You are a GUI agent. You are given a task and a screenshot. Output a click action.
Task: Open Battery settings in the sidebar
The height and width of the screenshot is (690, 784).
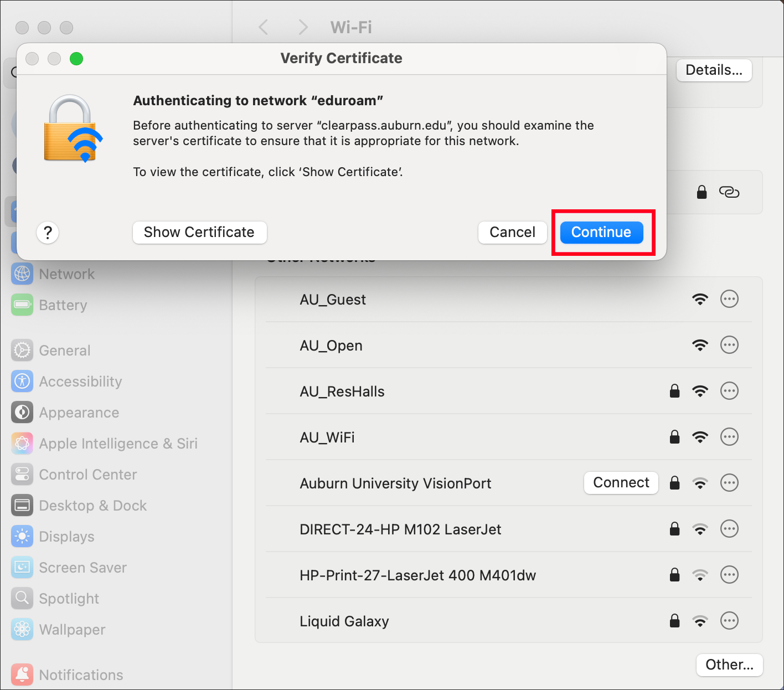tap(63, 305)
